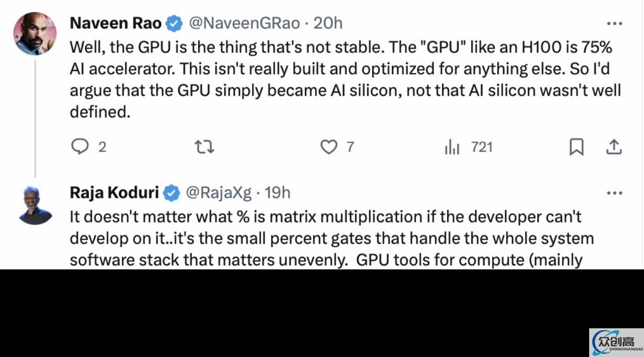This screenshot has width=644, height=357.
Task: Open the 20h timestamp link
Action: (328, 23)
